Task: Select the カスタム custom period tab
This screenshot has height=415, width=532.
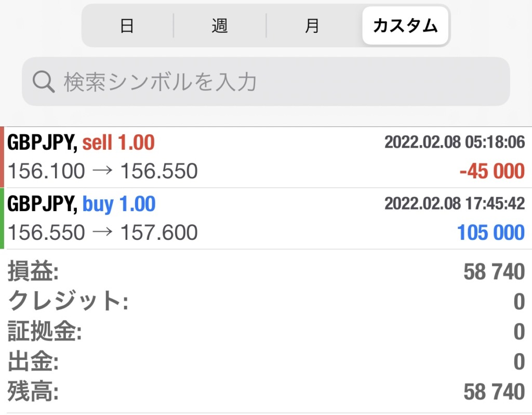Action: click(405, 26)
